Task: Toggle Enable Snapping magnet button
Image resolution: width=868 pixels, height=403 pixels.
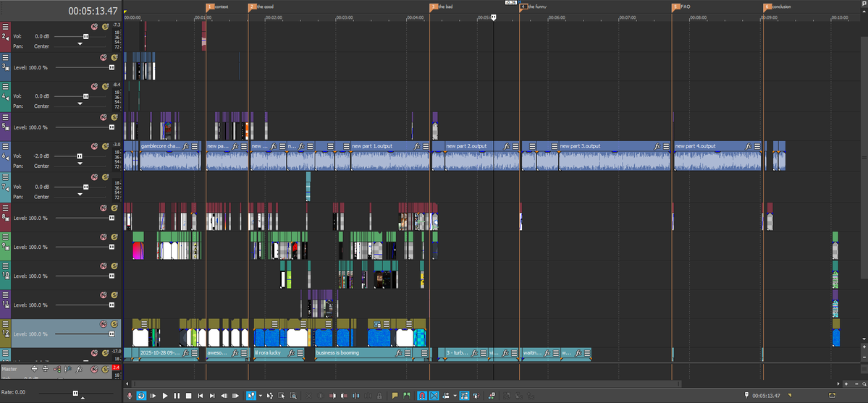Action: 421,396
